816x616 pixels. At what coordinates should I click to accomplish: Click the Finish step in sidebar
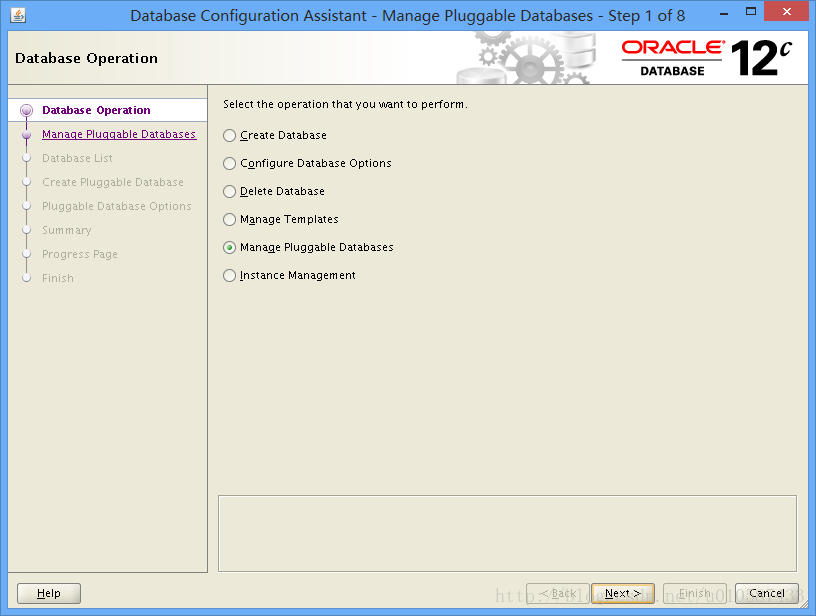tap(58, 278)
